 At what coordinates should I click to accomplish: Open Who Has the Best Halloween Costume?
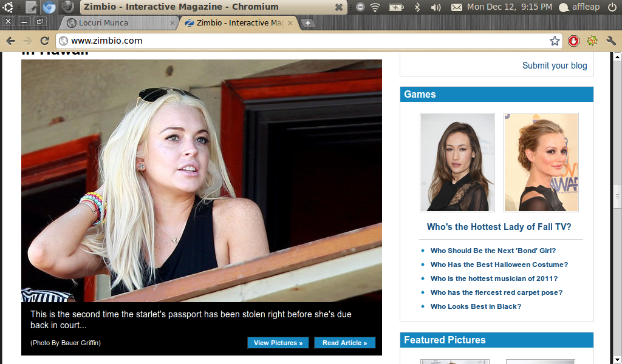tap(499, 265)
